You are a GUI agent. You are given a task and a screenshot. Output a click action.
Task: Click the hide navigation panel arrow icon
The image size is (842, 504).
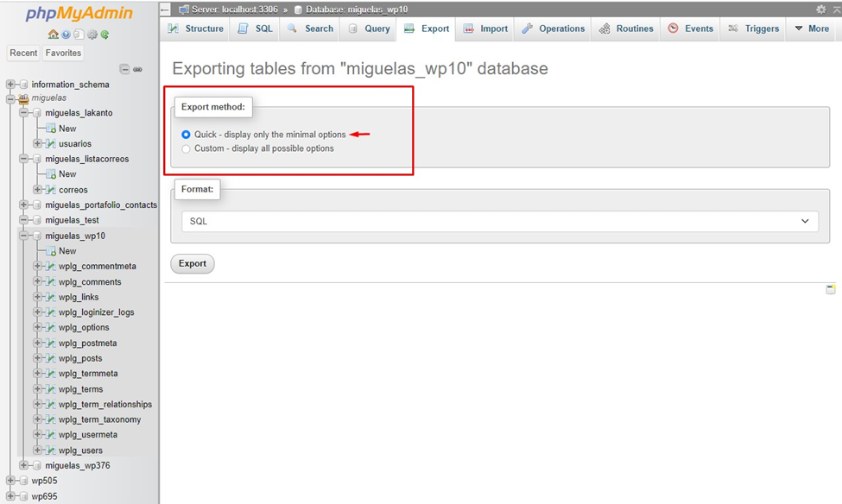pyautogui.click(x=166, y=9)
